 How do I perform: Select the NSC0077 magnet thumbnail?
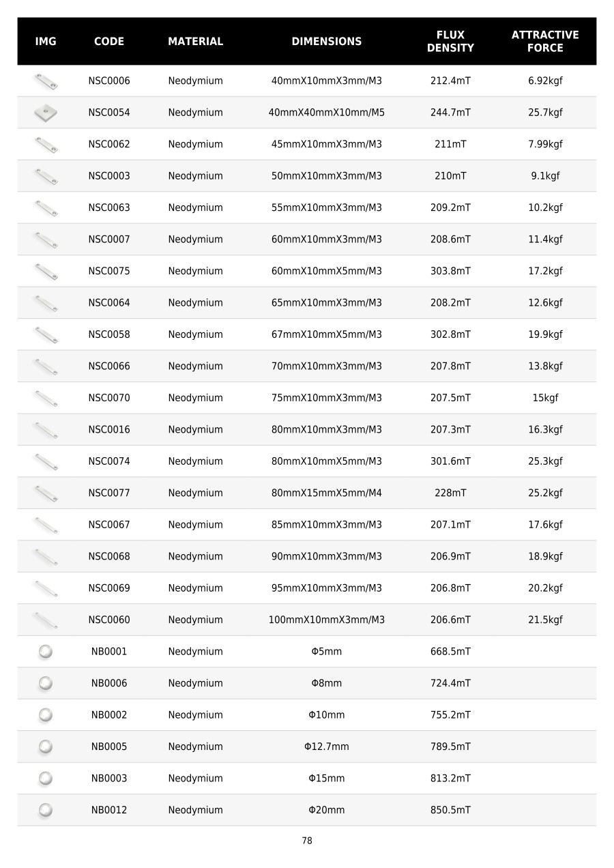coord(46,493)
